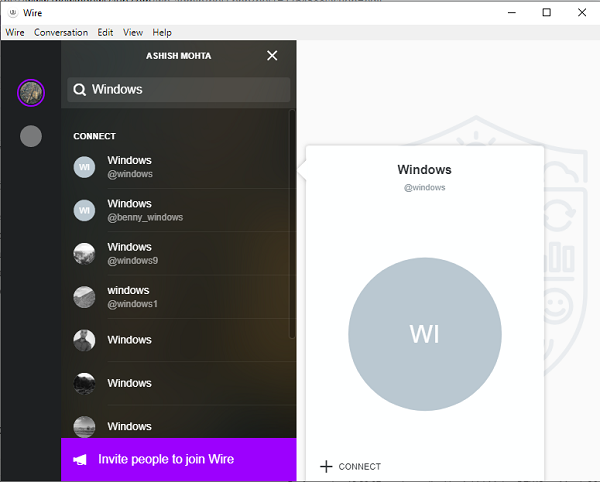Click the Connect button in profile card
Viewport: 600px width, 482px height.
351,467
